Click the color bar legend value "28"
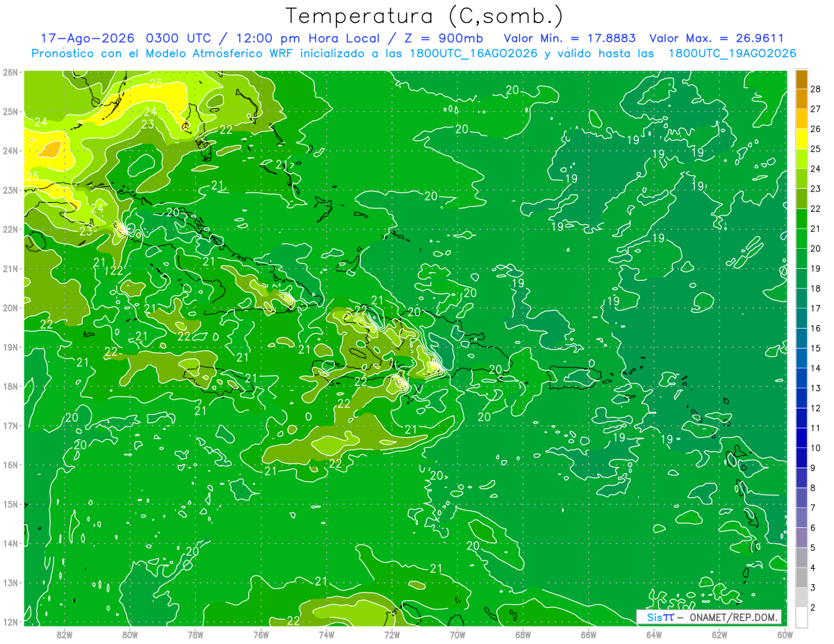 tap(816, 89)
